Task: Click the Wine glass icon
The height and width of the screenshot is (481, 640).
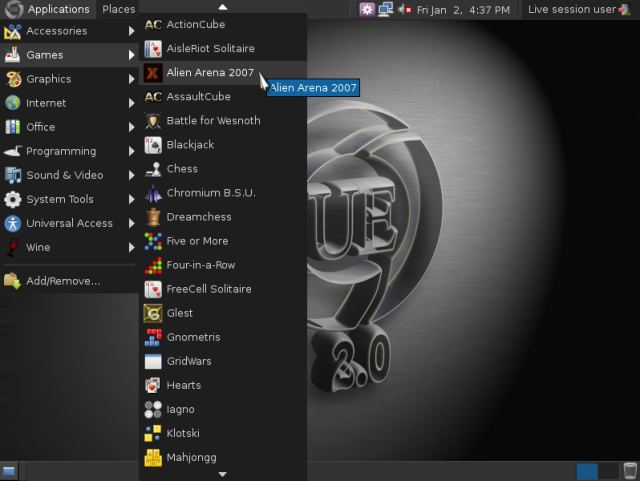Action: pyautogui.click(x=13, y=247)
